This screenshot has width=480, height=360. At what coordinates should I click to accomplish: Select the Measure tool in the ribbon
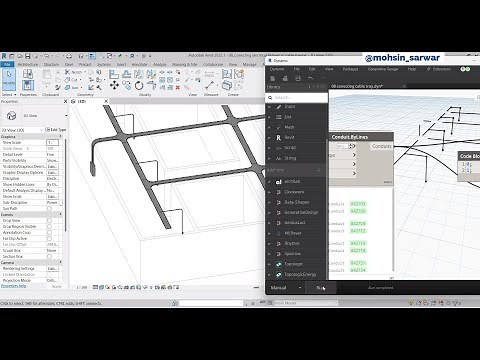click(210, 85)
